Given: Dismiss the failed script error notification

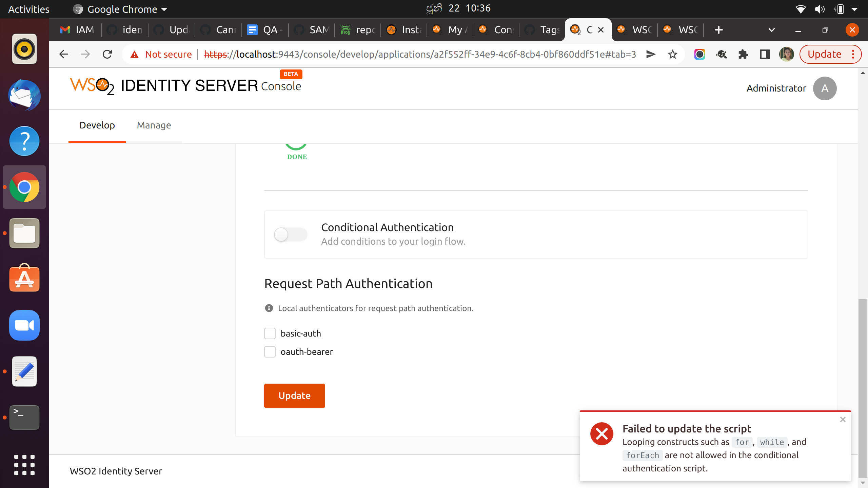Looking at the screenshot, I should coord(843,420).
